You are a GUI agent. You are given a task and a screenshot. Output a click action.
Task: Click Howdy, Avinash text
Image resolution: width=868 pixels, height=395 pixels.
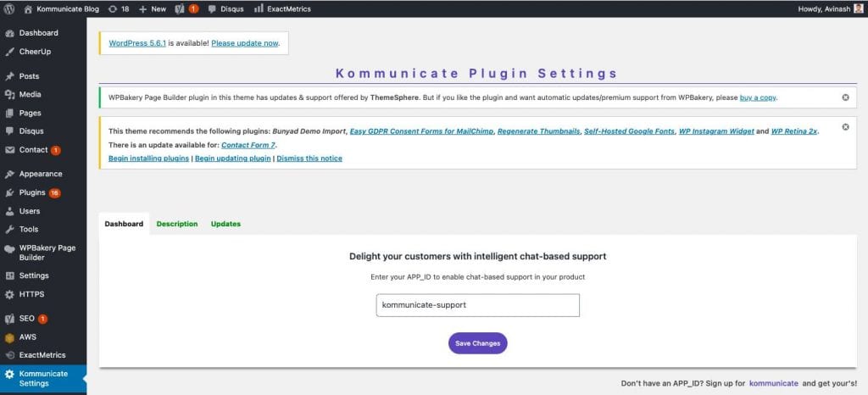coord(824,8)
